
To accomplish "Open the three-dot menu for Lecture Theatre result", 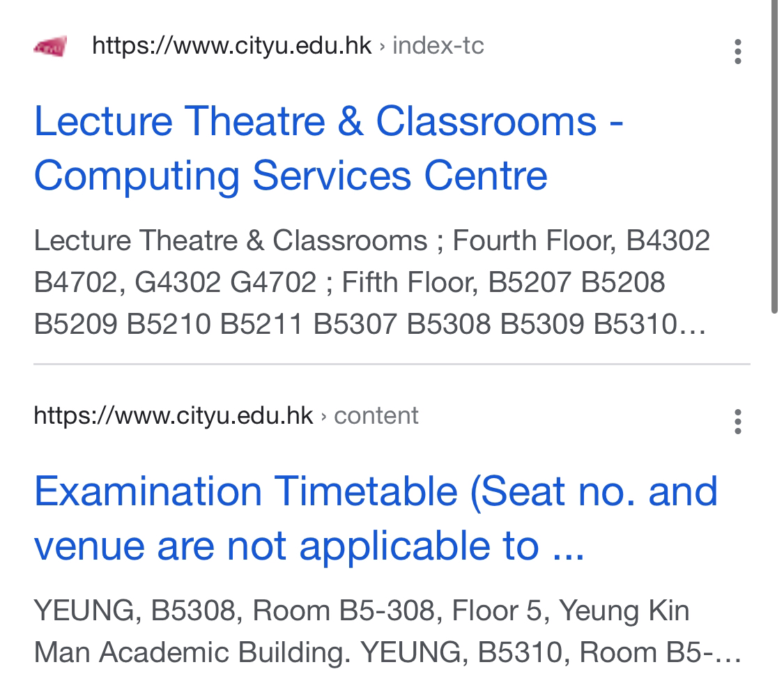I will pyautogui.click(x=737, y=52).
